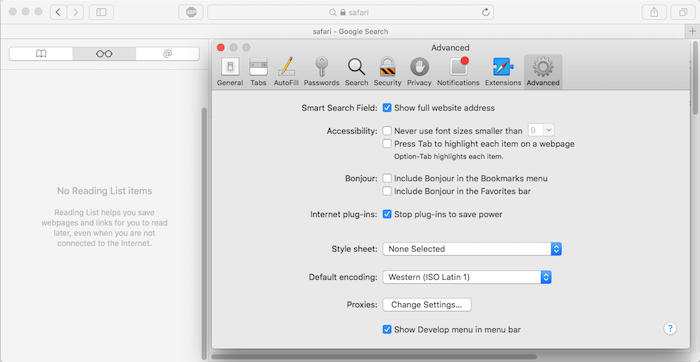The height and width of the screenshot is (362, 700).
Task: Click the Change Settings proxies button
Action: click(427, 305)
